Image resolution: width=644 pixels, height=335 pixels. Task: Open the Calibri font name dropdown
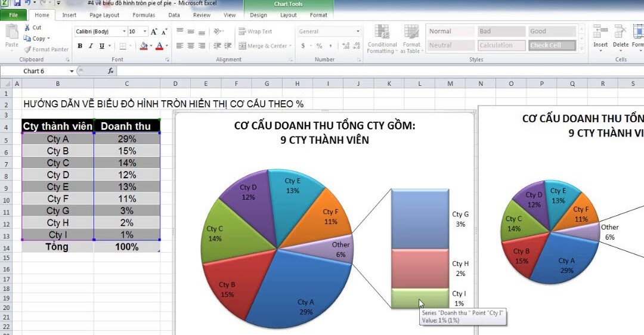coord(124,32)
